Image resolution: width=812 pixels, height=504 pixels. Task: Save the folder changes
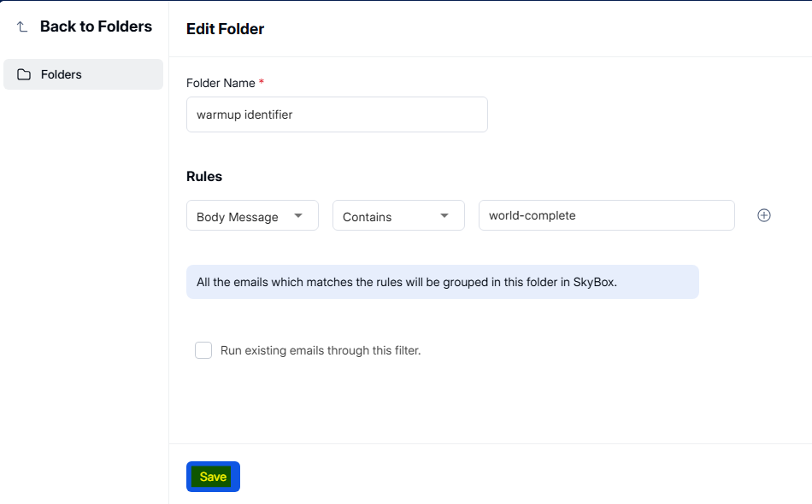point(213,477)
